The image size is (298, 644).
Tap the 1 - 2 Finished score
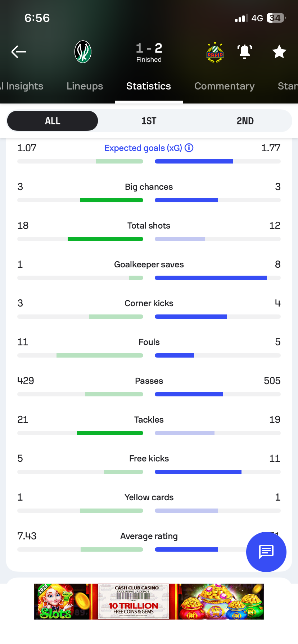tap(149, 52)
